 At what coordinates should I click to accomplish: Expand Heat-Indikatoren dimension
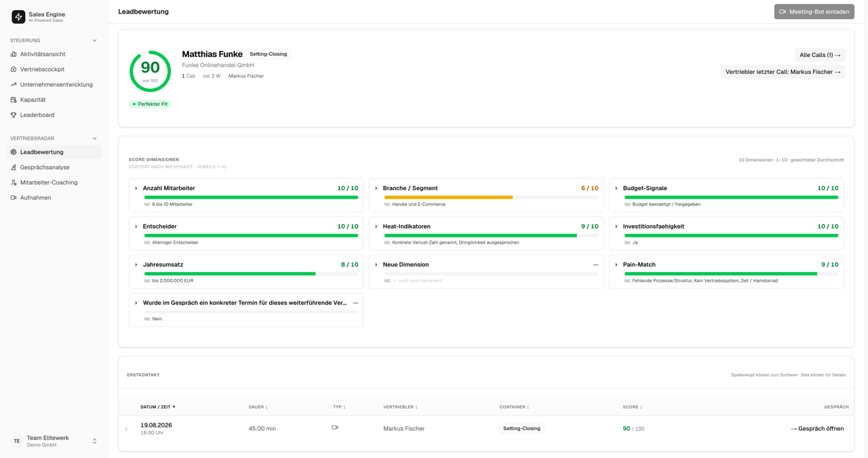(x=376, y=227)
